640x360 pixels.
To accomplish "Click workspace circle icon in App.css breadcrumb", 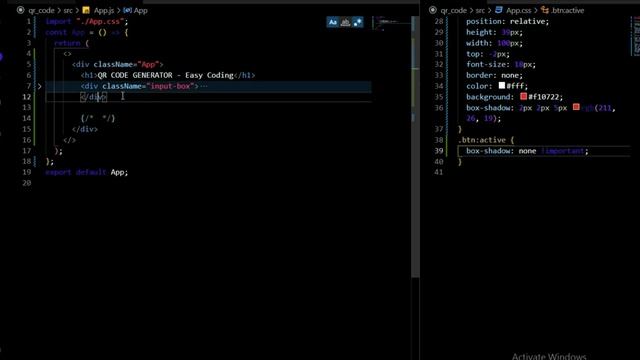I will coord(433,10).
